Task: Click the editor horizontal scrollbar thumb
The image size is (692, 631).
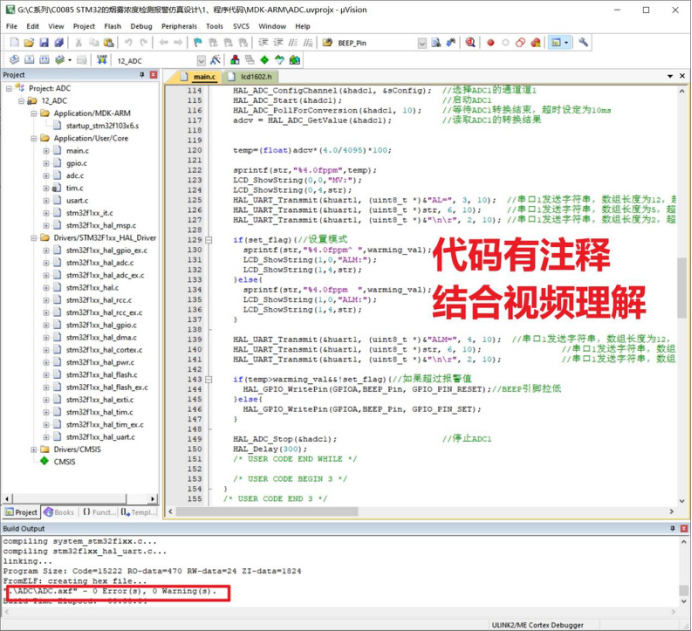Action: [267, 511]
